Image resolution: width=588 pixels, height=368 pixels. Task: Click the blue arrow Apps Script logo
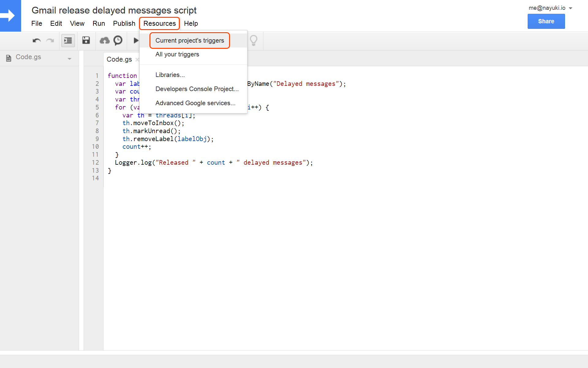pos(10,16)
